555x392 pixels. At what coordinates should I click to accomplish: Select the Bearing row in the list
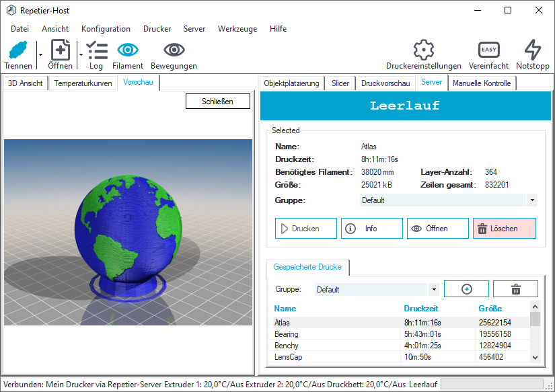pos(401,334)
